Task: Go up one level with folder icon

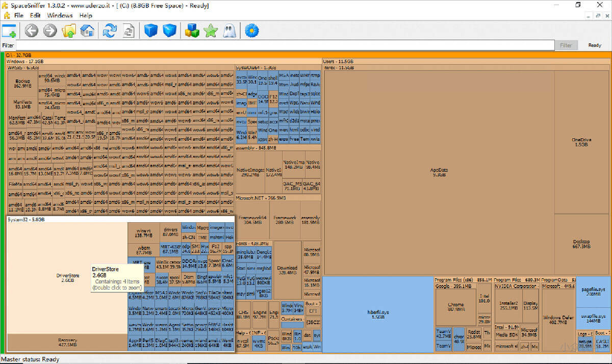Action: 69,31
